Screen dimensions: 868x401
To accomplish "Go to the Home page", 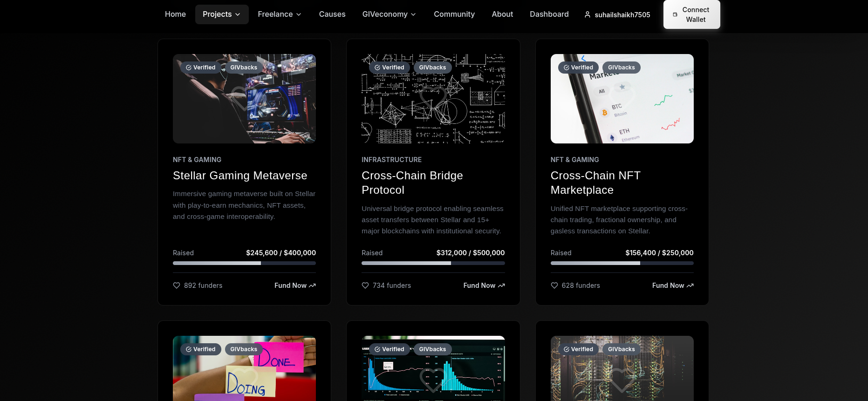I will click(175, 14).
